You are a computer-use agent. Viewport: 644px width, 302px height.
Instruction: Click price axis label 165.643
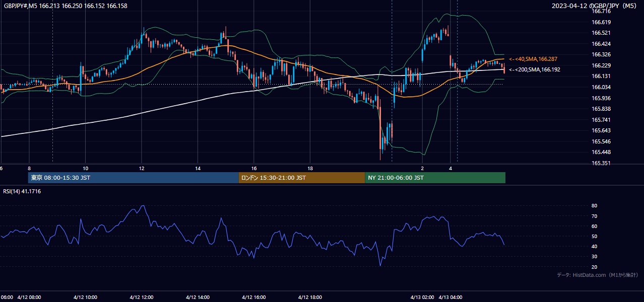point(601,131)
